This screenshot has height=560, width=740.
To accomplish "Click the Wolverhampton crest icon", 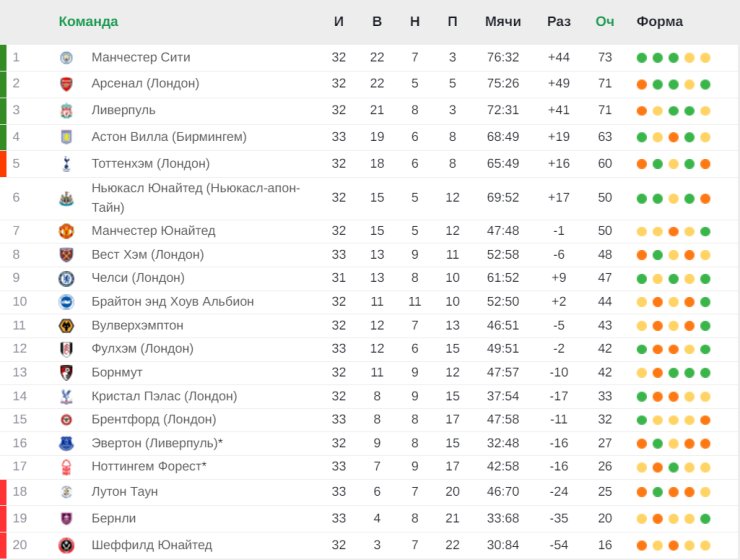I will coord(66,326).
